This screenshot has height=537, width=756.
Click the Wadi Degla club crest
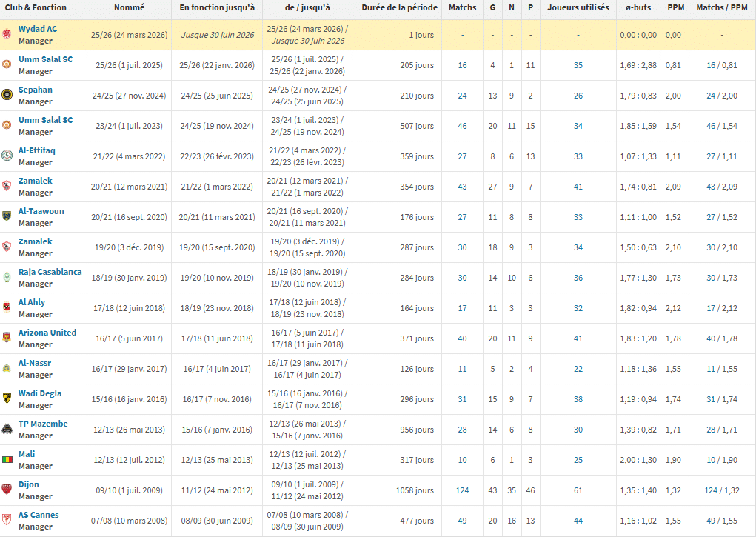click(x=7, y=398)
